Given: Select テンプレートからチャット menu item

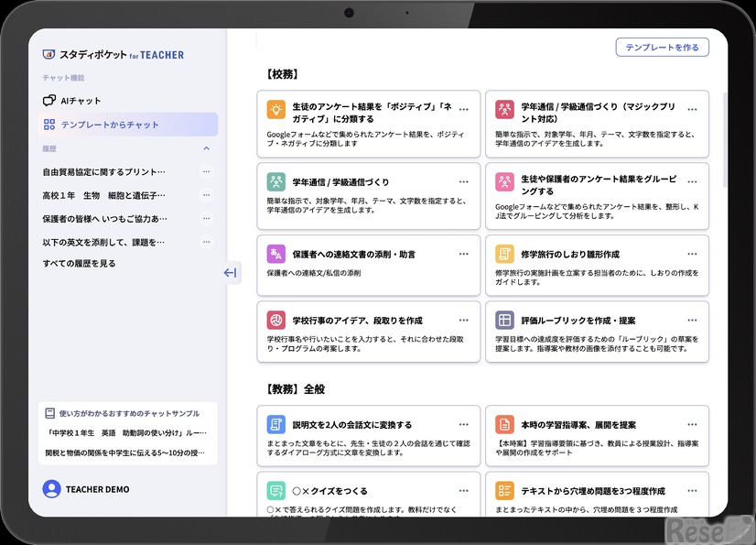Looking at the screenshot, I should [x=128, y=125].
